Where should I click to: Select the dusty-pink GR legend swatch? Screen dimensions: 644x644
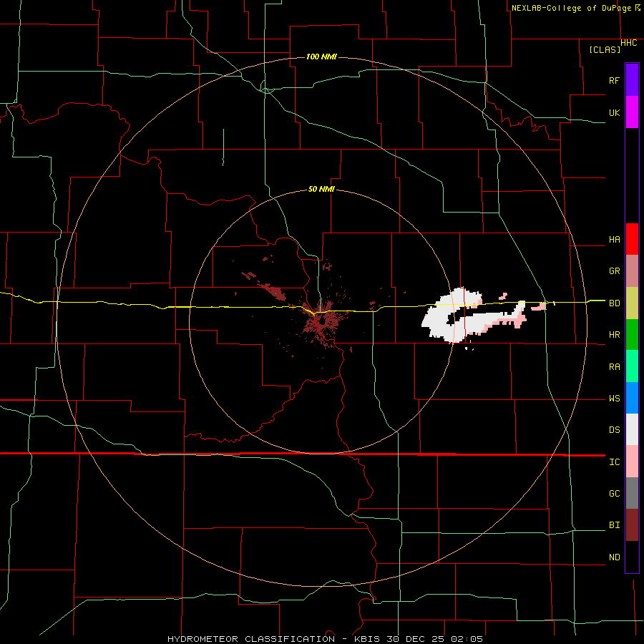click(632, 271)
